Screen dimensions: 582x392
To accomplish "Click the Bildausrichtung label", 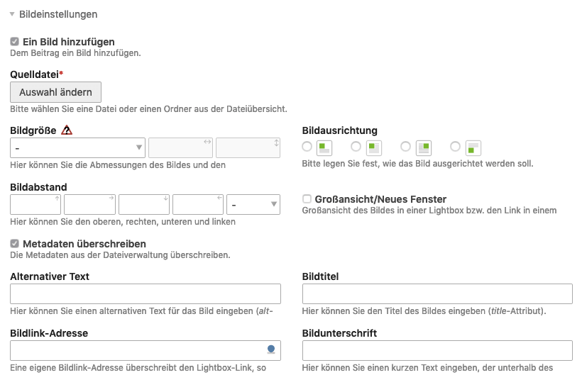I will pos(340,130).
